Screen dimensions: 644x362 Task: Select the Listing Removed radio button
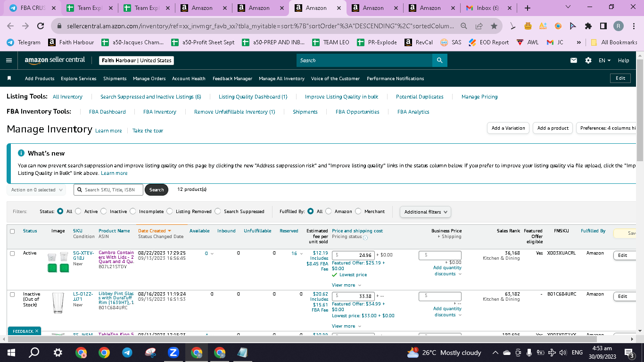[170, 211]
